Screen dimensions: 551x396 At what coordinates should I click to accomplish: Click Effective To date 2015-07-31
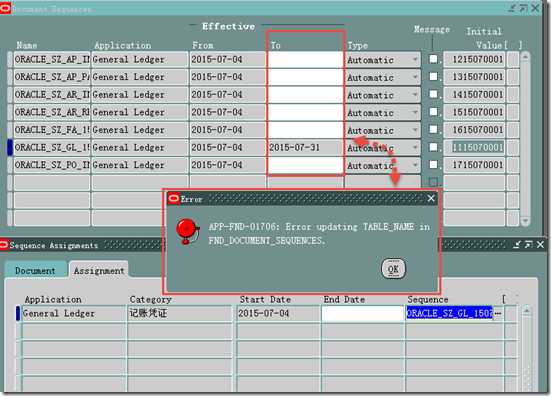click(x=305, y=147)
